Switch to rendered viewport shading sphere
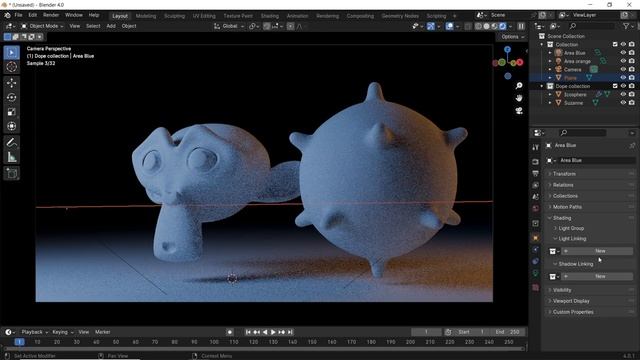Screen dimensions: 640x360 502,26
